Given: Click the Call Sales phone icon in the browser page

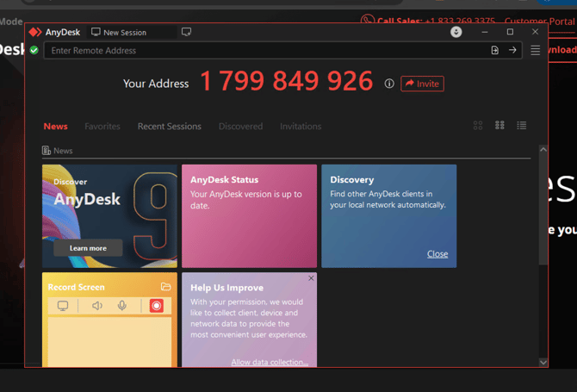Looking at the screenshot, I should tap(367, 20).
